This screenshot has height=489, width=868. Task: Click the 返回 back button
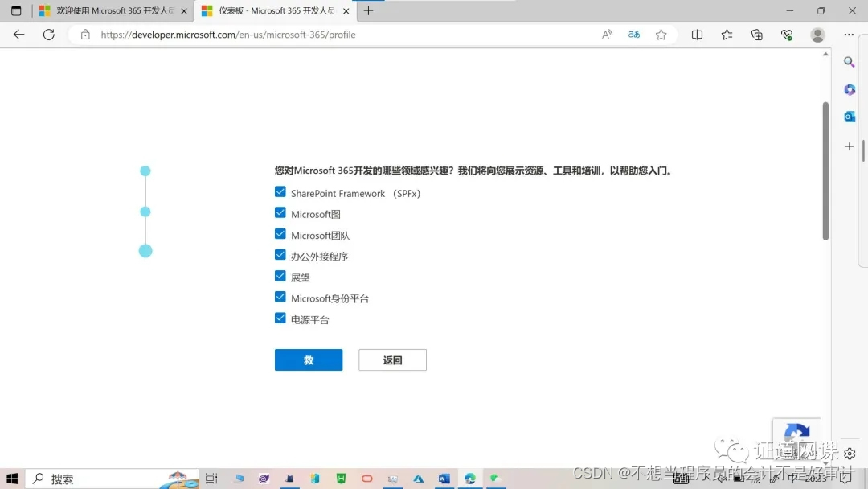[392, 360]
